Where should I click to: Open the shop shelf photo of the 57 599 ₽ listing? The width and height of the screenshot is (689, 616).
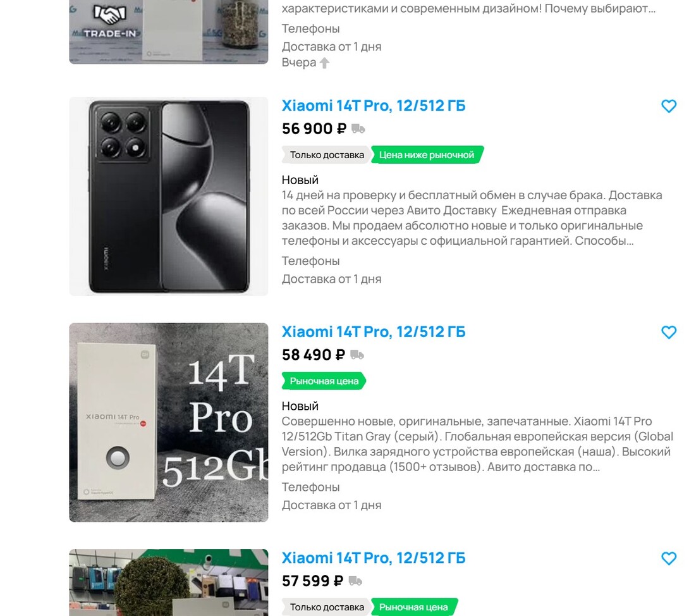[168, 582]
